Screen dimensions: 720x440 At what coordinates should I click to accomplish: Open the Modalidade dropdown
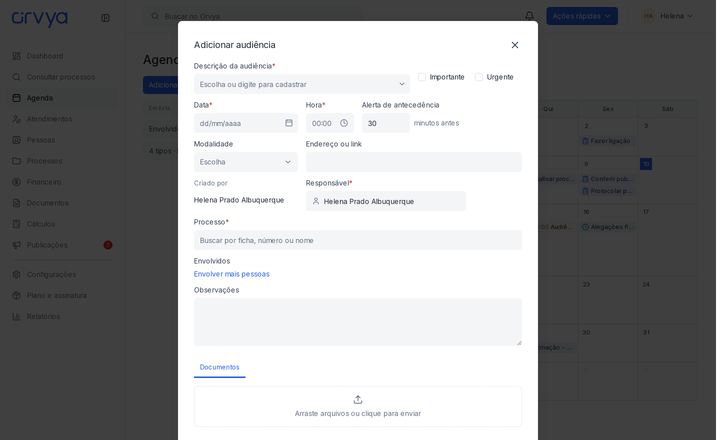[x=245, y=162]
